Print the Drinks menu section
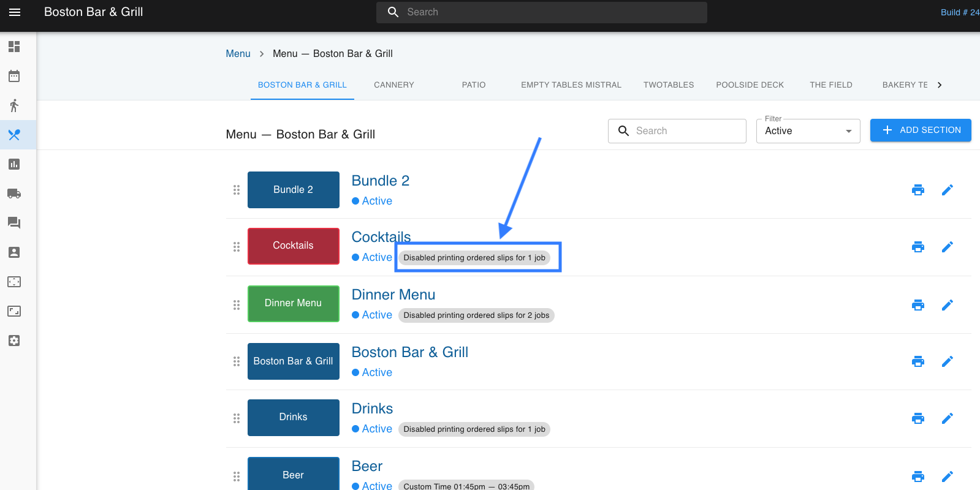This screenshot has width=980, height=490. [x=917, y=418]
